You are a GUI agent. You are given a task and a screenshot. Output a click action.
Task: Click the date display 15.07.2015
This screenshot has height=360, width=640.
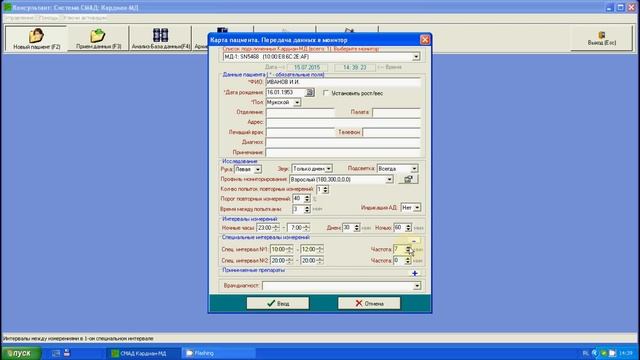coord(307,67)
